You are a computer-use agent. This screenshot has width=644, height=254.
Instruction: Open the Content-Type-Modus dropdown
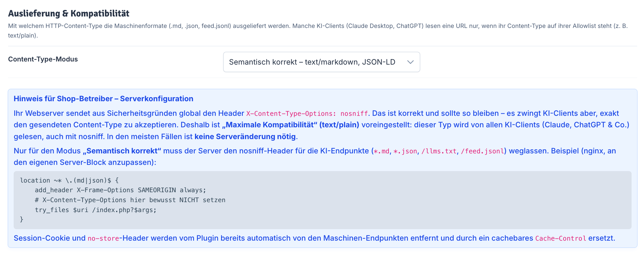(321, 62)
